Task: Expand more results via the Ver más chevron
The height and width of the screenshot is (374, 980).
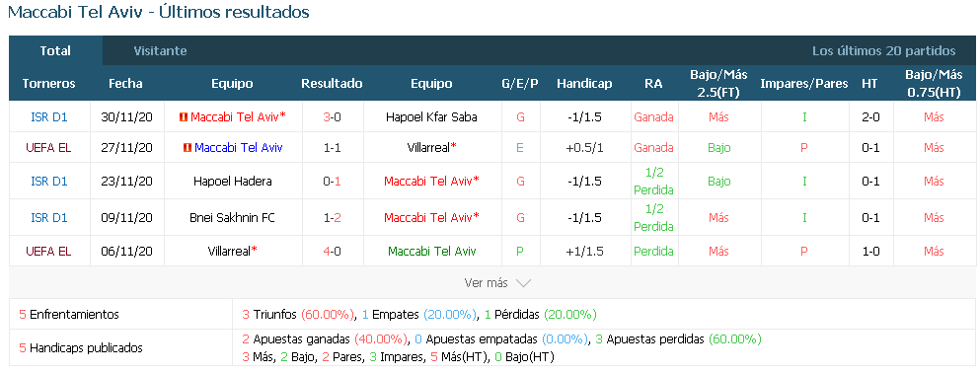Action: [523, 283]
